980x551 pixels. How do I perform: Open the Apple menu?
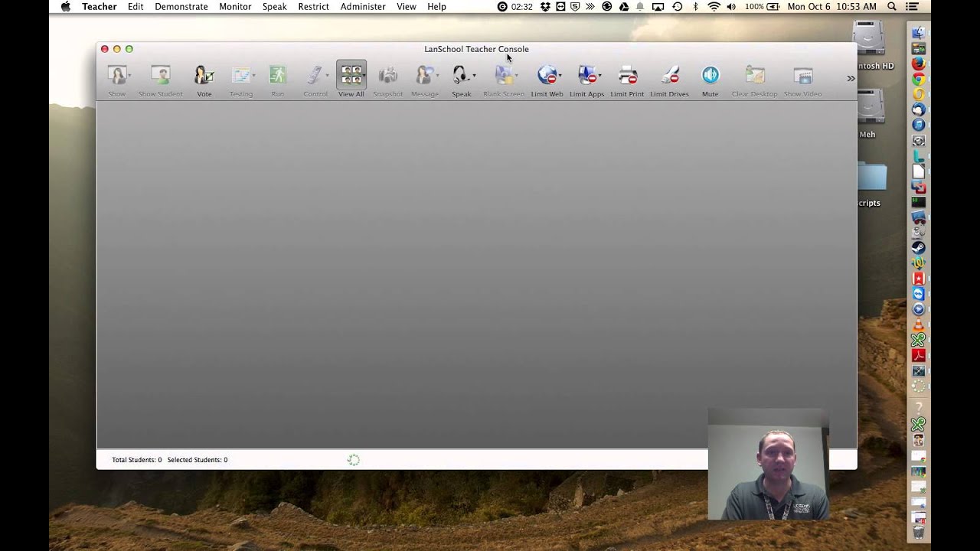(66, 6)
